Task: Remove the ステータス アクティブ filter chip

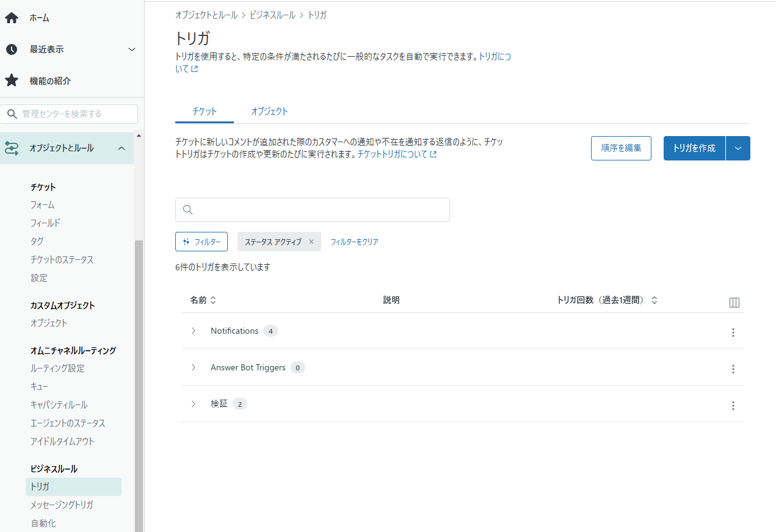Action: click(x=311, y=242)
